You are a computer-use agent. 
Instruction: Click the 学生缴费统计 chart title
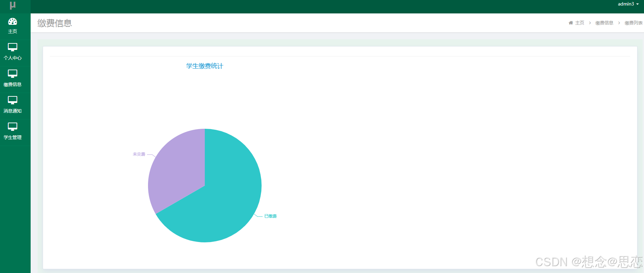205,66
